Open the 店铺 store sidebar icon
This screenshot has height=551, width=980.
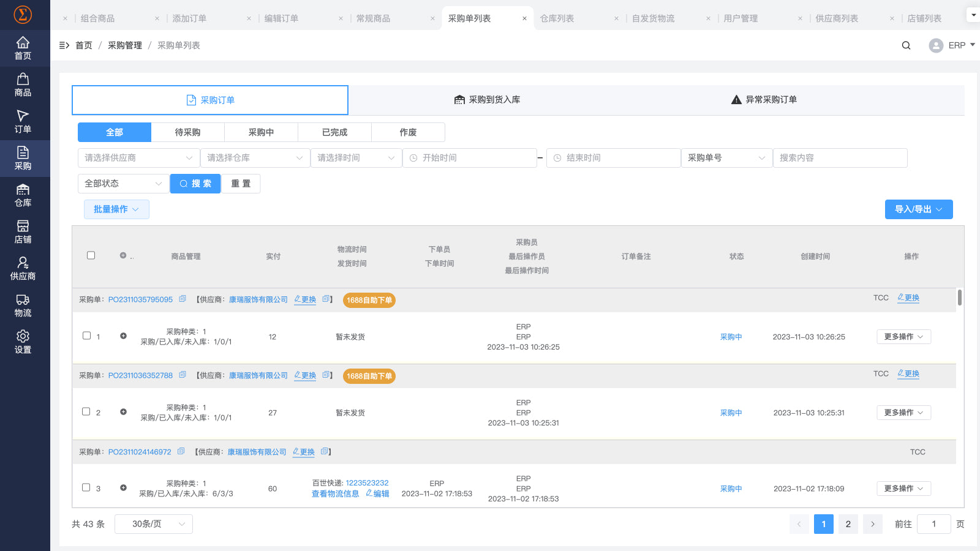tap(23, 232)
